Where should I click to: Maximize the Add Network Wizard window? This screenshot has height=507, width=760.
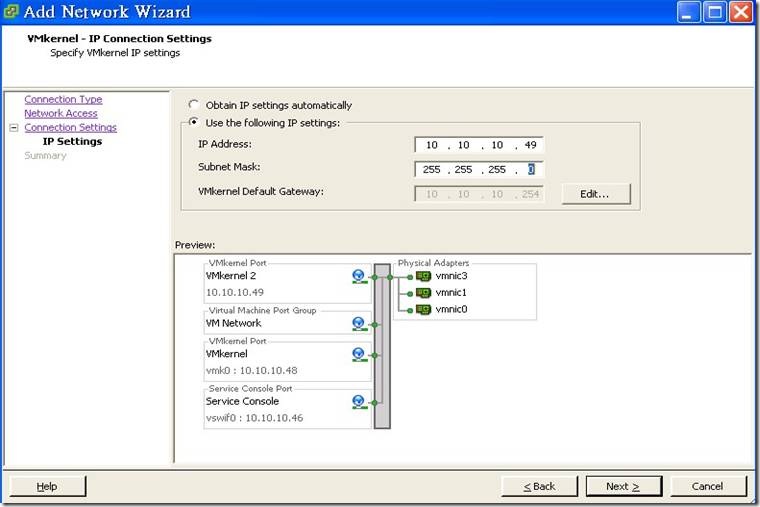pyautogui.click(x=715, y=12)
